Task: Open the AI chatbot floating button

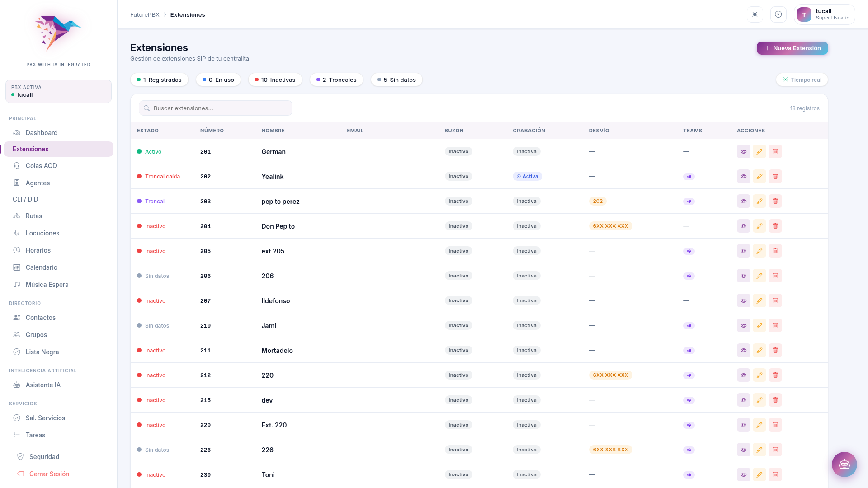Action: 844,464
